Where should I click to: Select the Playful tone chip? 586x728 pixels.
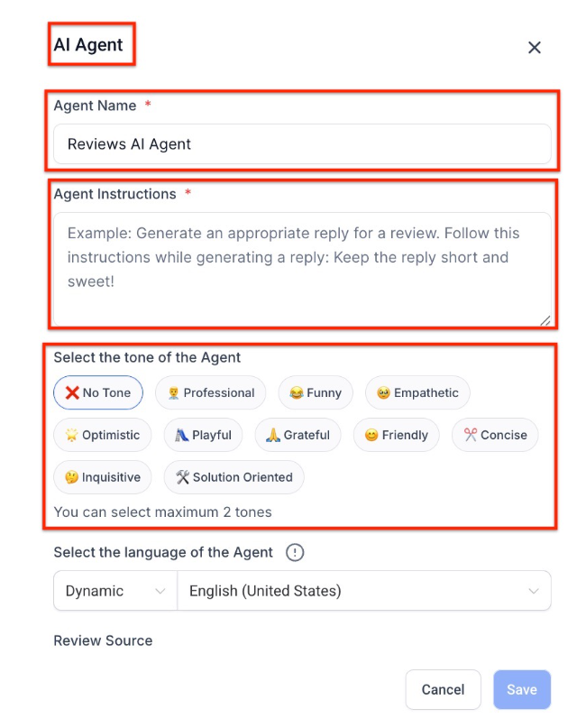[x=203, y=435]
